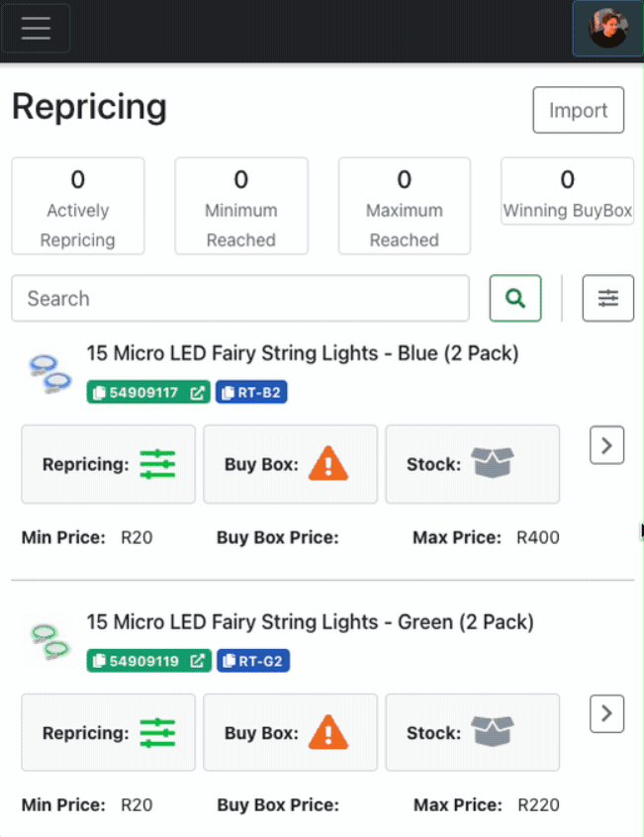Click the SKU badge RT-B2

tap(251, 392)
